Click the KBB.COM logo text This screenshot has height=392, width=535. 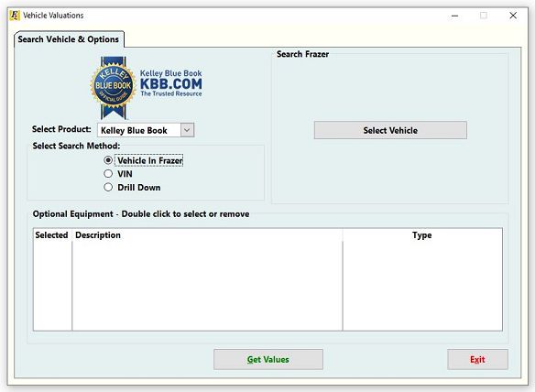171,83
